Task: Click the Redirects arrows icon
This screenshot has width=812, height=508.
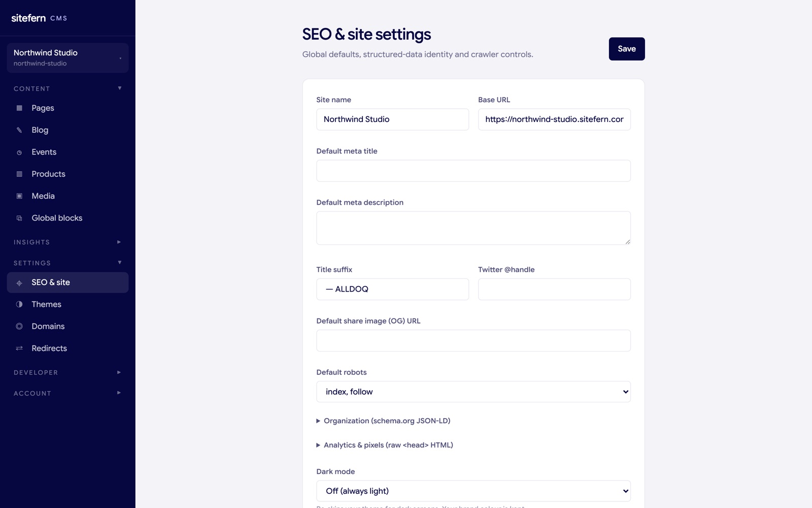Action: click(x=19, y=348)
